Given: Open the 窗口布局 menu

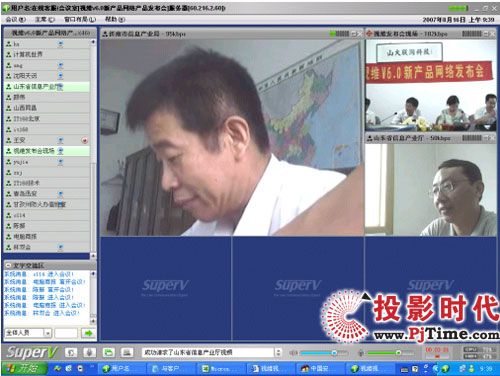Looking at the screenshot, I should click(80, 20).
